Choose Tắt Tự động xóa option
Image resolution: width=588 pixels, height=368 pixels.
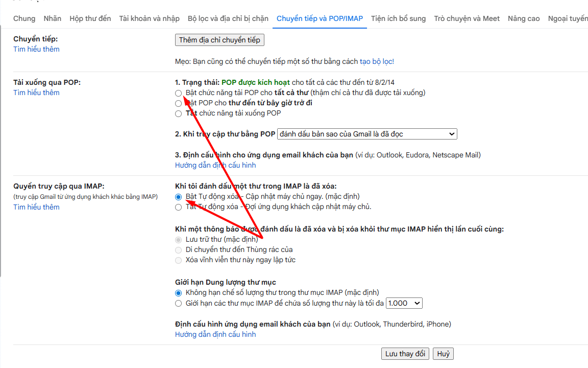pos(178,207)
